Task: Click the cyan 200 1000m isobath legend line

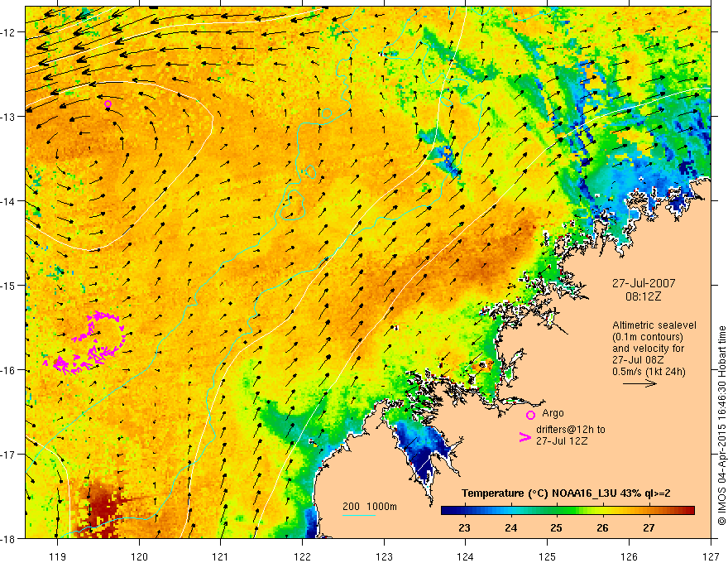Action: coord(359,515)
